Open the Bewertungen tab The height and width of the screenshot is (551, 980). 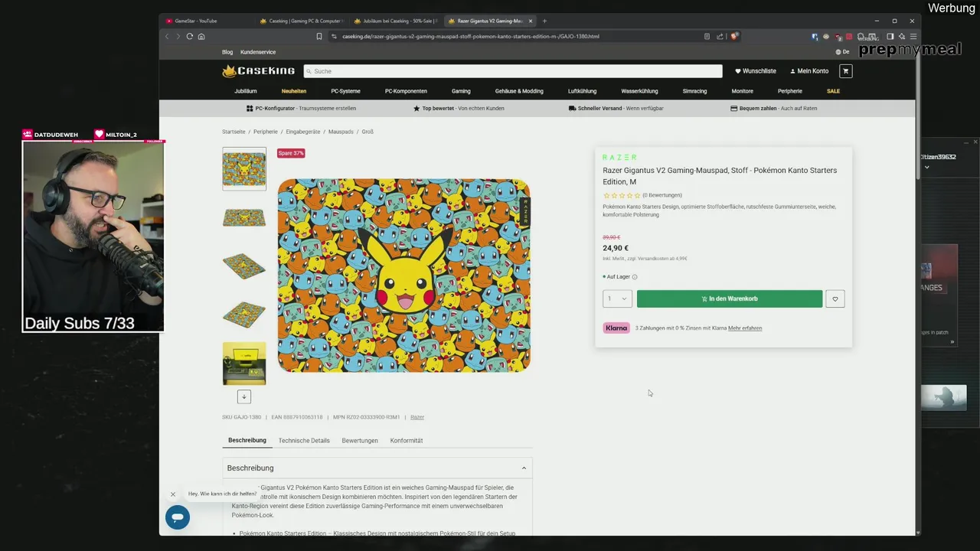(x=360, y=441)
